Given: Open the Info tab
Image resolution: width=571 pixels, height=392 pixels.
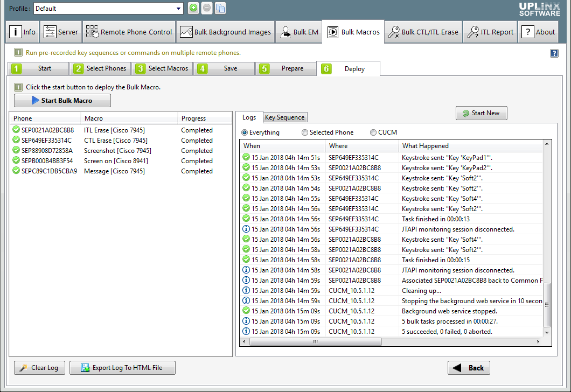Looking at the screenshot, I should click(23, 32).
